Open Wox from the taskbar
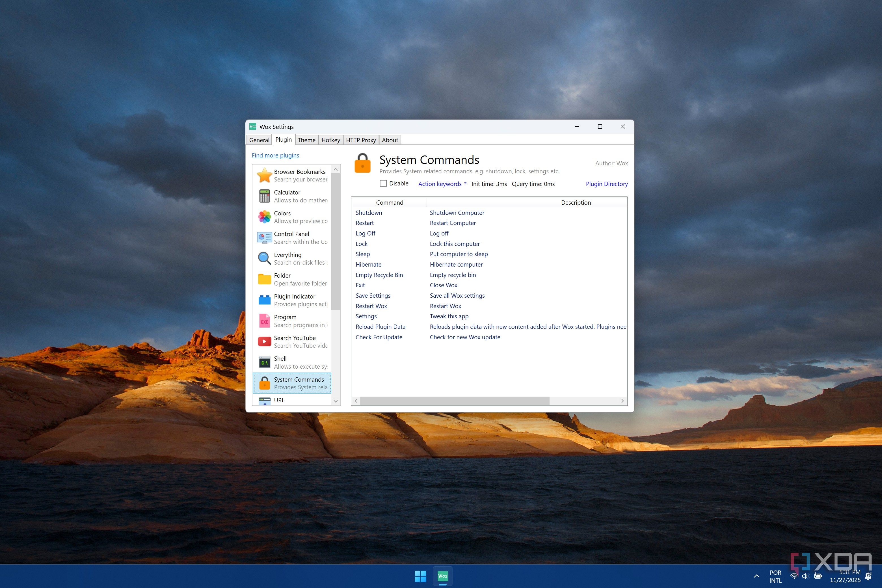Image resolution: width=882 pixels, height=588 pixels. point(442,576)
